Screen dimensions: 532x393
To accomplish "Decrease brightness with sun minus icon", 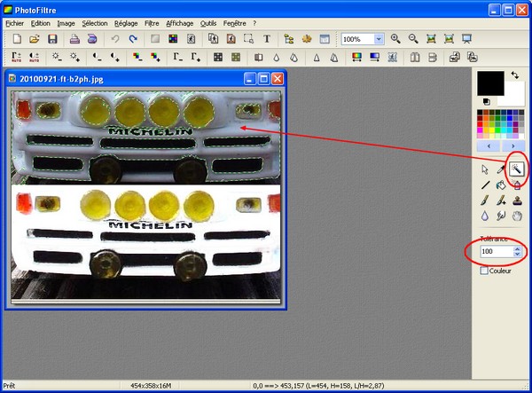I will [x=57, y=57].
